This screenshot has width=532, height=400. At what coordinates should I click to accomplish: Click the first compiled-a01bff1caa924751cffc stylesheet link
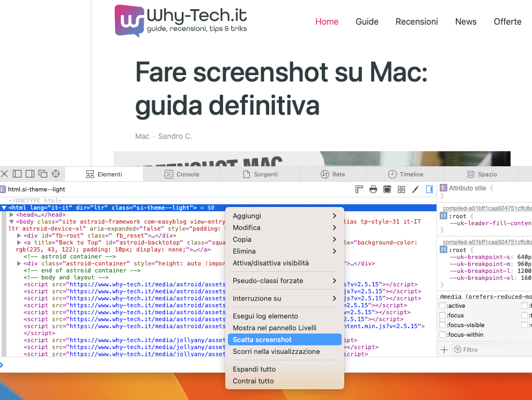pos(487,208)
